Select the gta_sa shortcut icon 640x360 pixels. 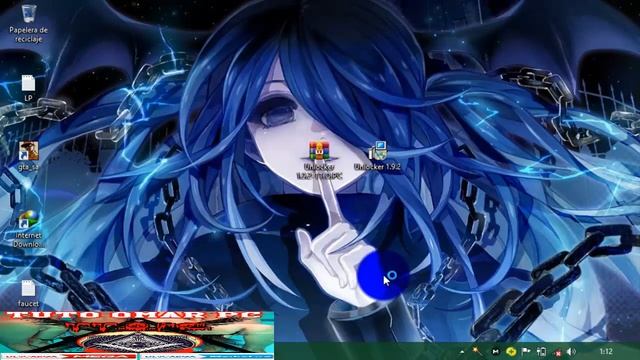pos(28,156)
